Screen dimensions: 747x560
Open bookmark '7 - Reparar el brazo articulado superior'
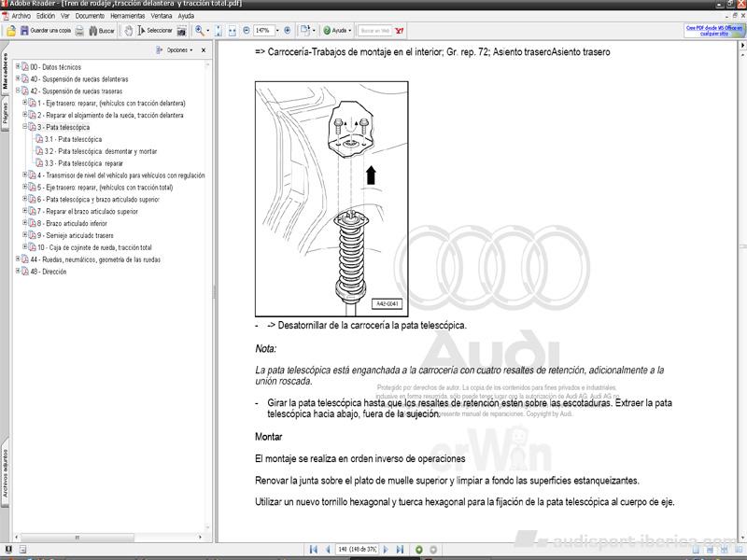(88, 212)
